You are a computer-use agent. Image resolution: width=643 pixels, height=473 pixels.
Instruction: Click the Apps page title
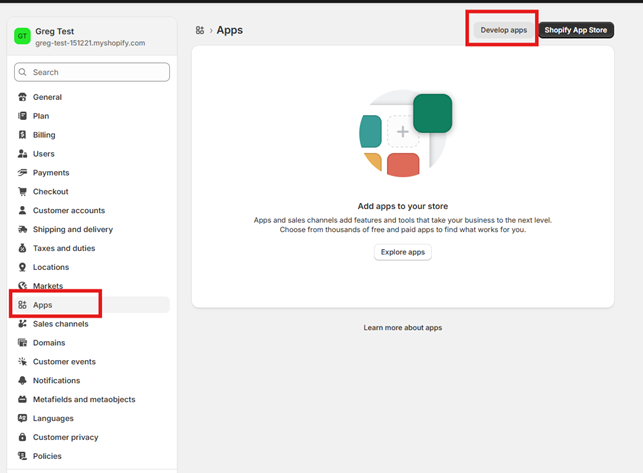point(230,30)
